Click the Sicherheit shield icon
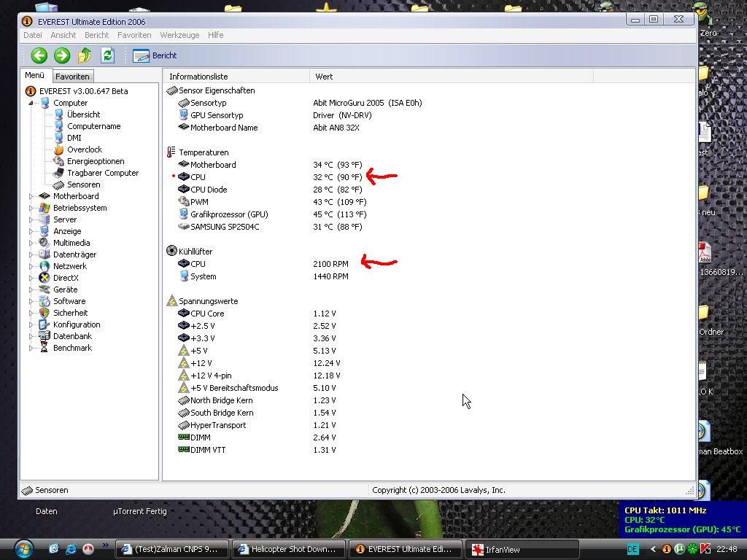 [x=44, y=313]
